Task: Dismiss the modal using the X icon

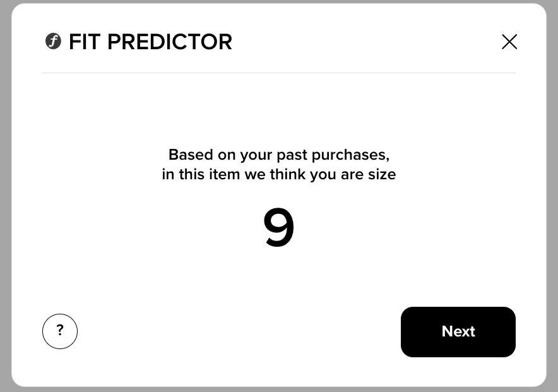Action: pos(509,42)
